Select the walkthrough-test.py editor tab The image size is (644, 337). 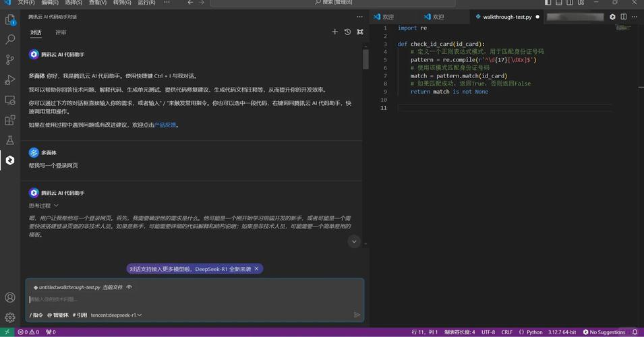[x=507, y=17]
